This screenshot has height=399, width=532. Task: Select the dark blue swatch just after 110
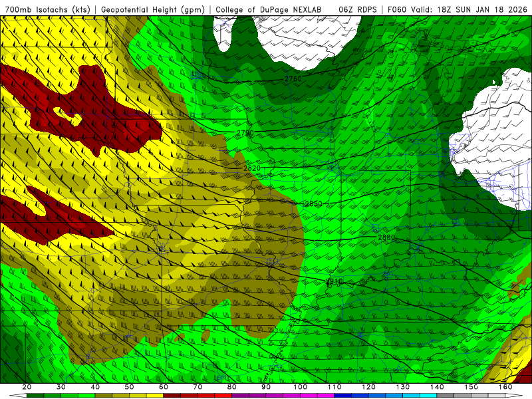(x=343, y=396)
